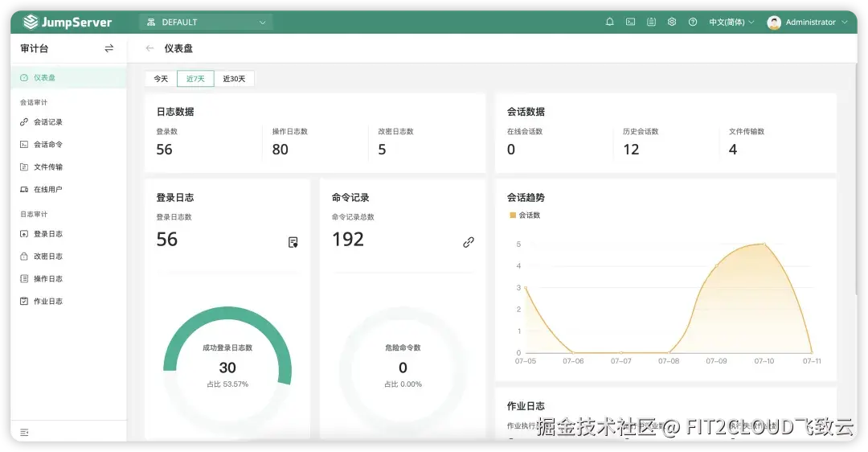Screen dimensions: 868x452
Task: Open 作业日志 in the sidebar
Action: pos(68,302)
